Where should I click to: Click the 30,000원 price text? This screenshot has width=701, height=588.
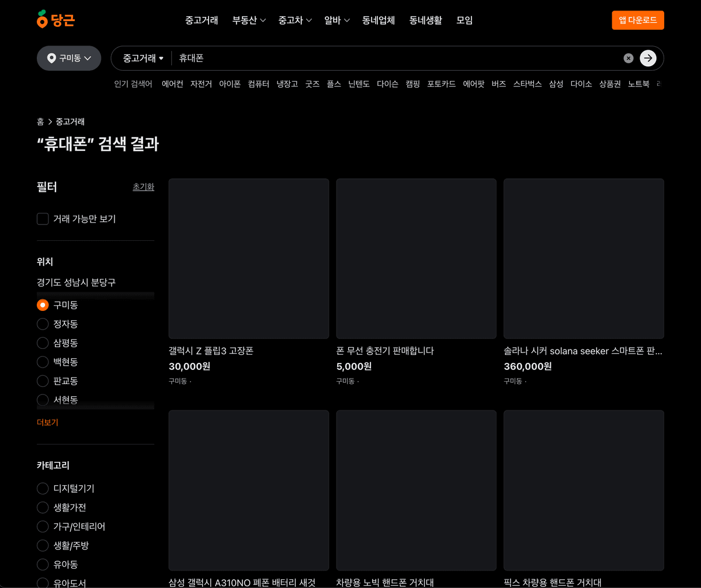[x=189, y=366]
